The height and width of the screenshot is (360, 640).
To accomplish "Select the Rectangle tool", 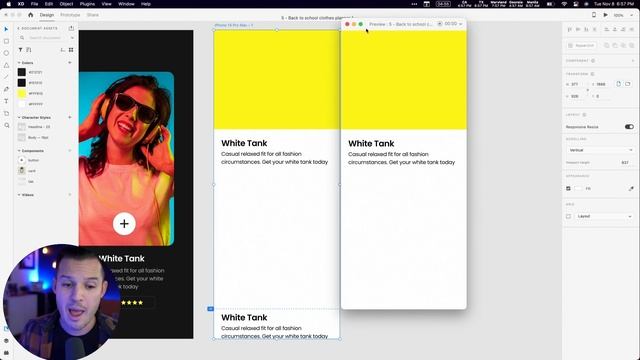I will coord(6,41).
